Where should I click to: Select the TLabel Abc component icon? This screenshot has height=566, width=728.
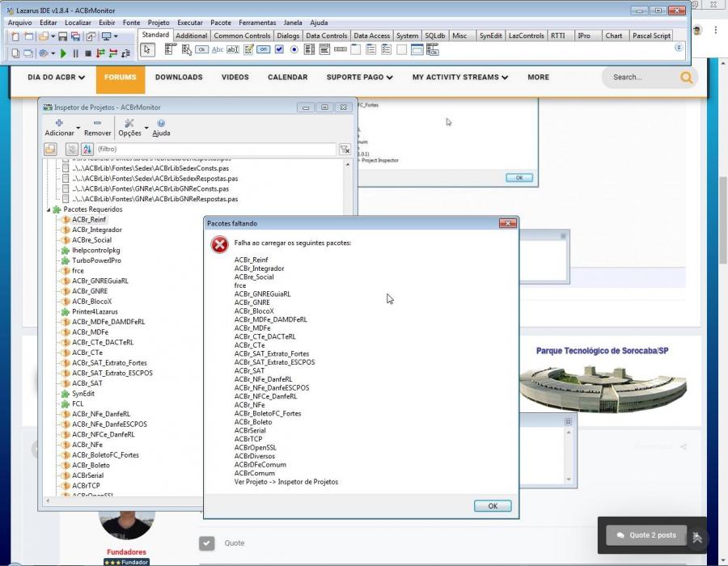click(218, 49)
